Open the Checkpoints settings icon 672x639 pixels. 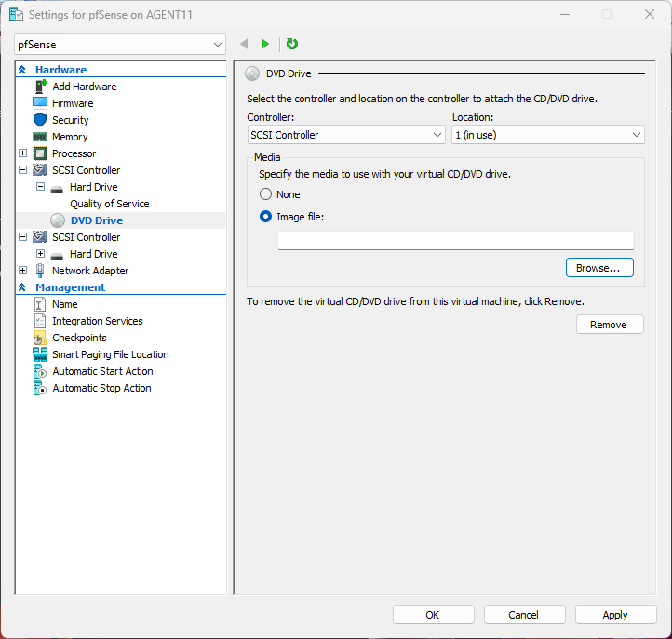click(x=40, y=338)
